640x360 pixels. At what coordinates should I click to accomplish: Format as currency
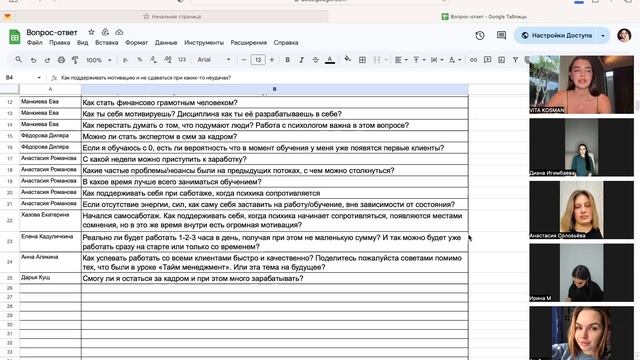125,60
